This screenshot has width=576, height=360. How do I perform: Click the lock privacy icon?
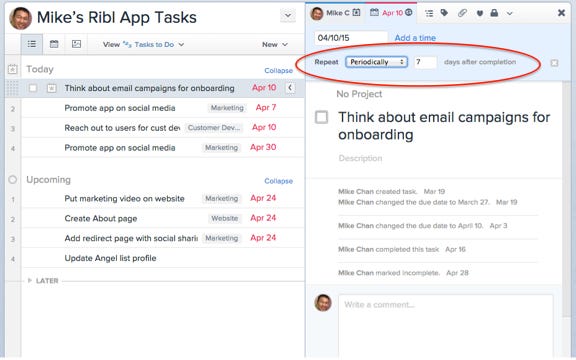(x=494, y=13)
